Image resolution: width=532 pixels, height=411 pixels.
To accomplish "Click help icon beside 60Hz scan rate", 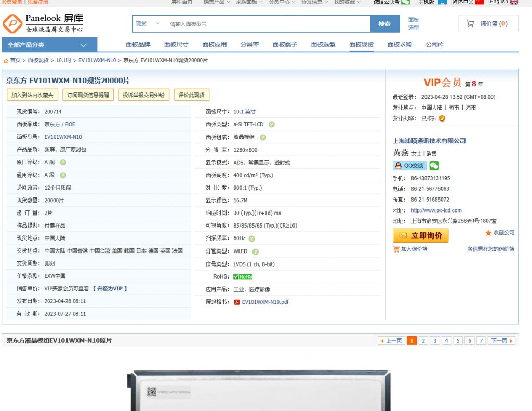I will point(251,238).
